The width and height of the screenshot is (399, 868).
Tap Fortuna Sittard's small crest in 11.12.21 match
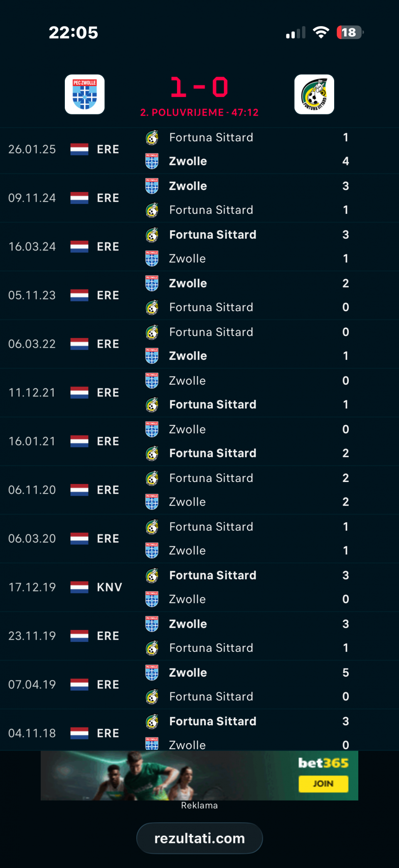152,405
